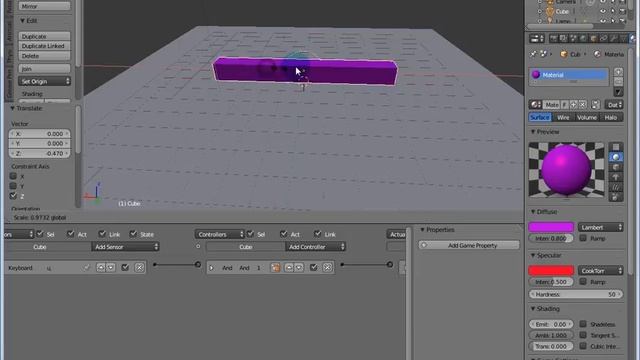Screen dimensions: 640x360
Task: Toggle Cube visibility eye in outliner
Action: coord(603,11)
